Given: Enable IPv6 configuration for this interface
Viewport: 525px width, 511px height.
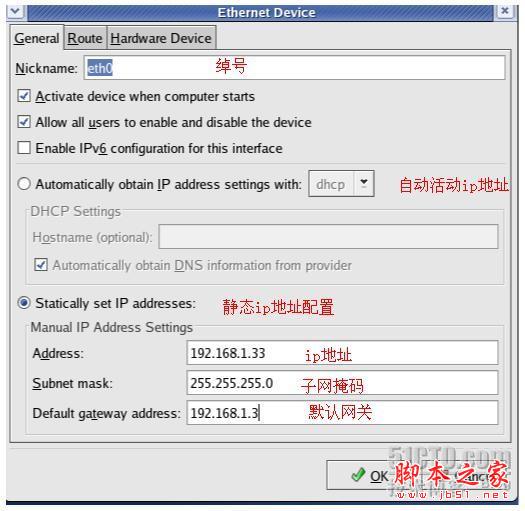Looking at the screenshot, I should 24,148.
